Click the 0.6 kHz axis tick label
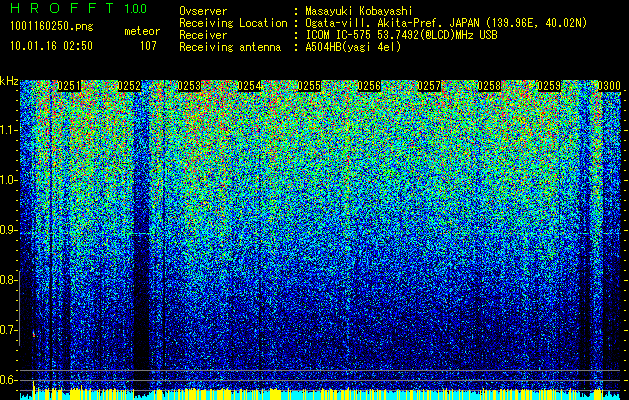Screen dimensions: 629x400 pyautogui.click(x=7, y=380)
